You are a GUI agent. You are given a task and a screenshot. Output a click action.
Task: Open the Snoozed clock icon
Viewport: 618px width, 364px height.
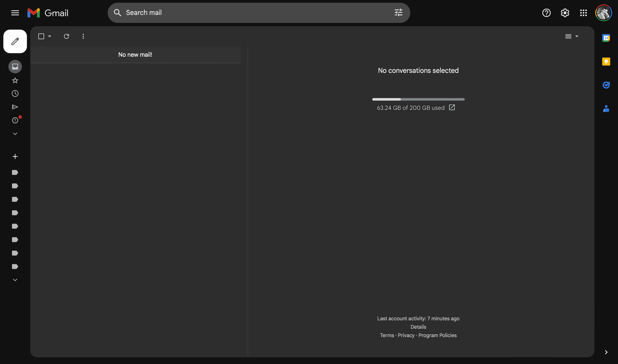point(15,93)
